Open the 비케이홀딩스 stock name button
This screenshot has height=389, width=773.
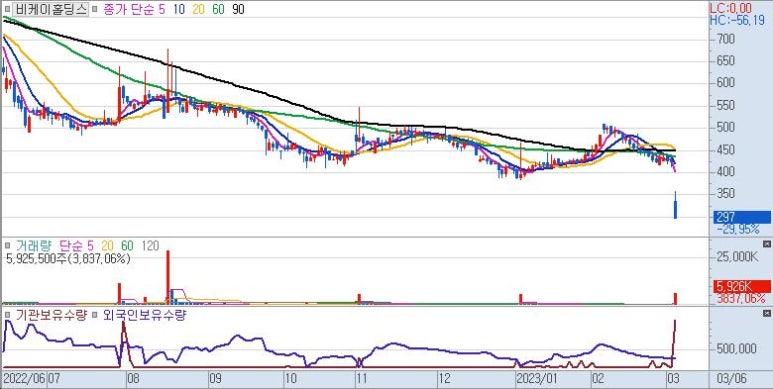point(51,9)
